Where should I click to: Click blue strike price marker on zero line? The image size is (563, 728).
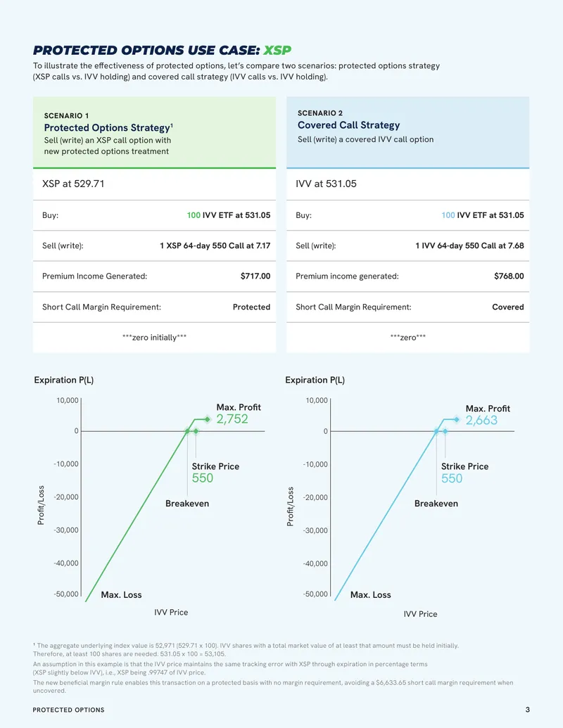(445, 431)
